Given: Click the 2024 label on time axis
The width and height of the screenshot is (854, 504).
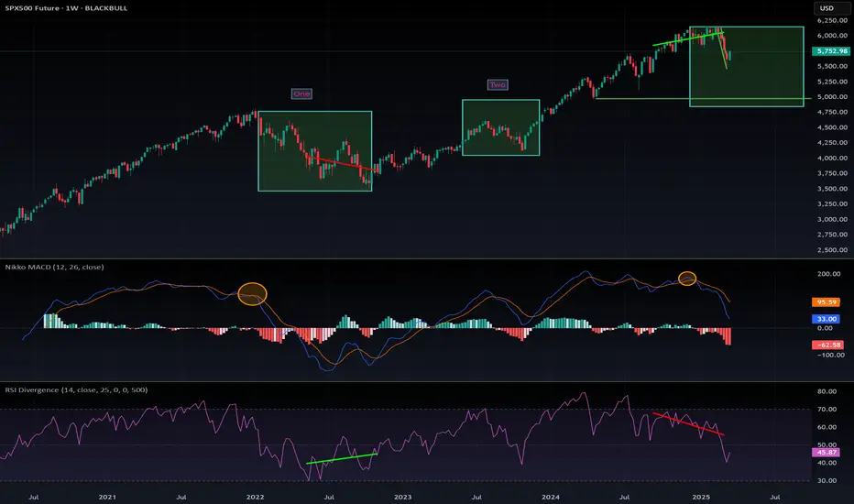Looking at the screenshot, I should [x=550, y=497].
